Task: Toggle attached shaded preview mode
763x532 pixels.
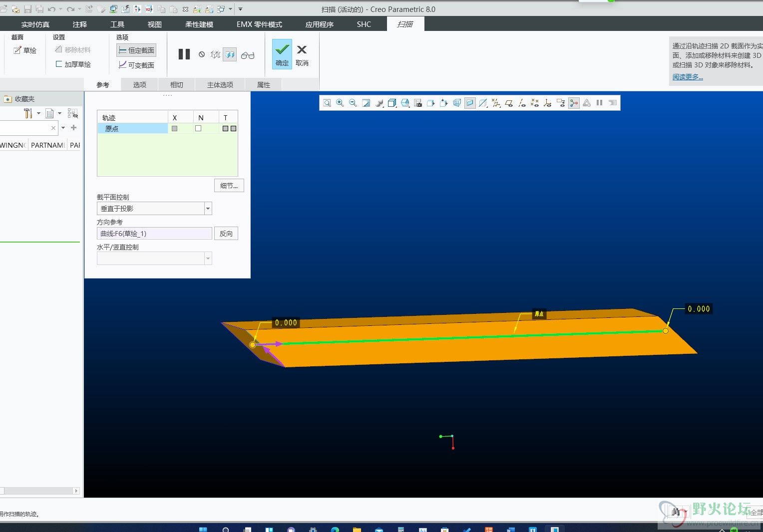Action: coord(230,54)
